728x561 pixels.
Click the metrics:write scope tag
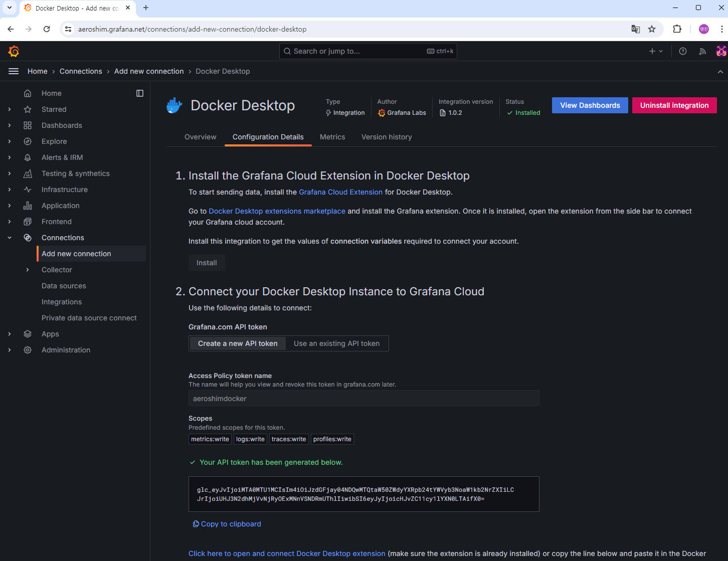(210, 439)
